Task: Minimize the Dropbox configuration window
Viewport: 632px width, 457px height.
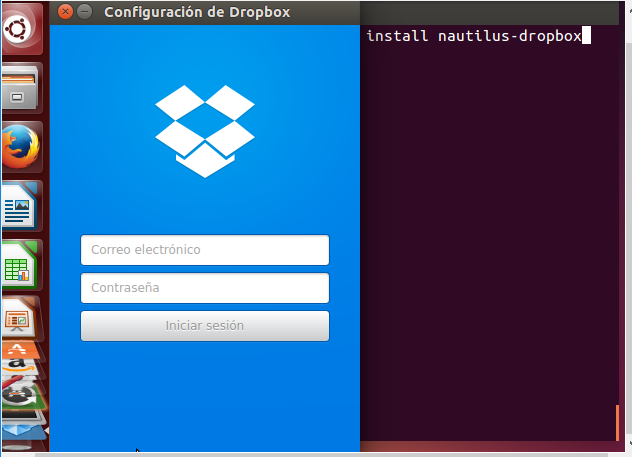Action: point(84,12)
